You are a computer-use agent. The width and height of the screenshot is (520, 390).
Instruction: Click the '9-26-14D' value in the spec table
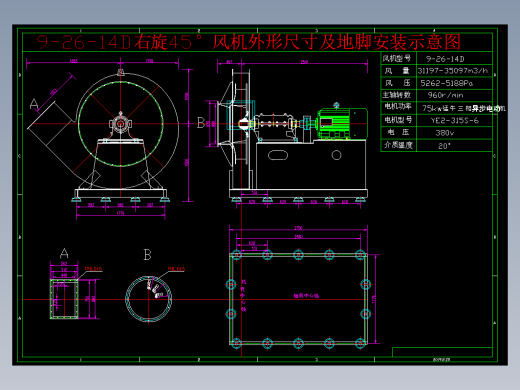pos(445,59)
